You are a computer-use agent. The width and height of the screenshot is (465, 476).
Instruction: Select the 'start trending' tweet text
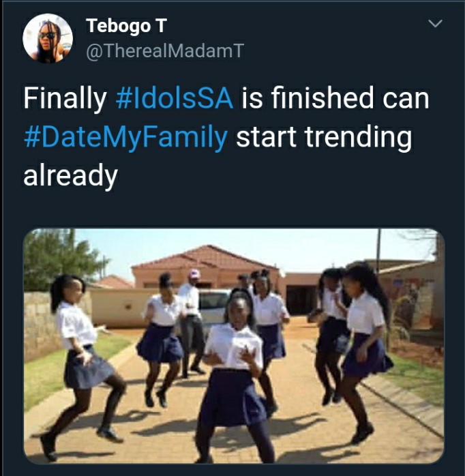point(324,137)
